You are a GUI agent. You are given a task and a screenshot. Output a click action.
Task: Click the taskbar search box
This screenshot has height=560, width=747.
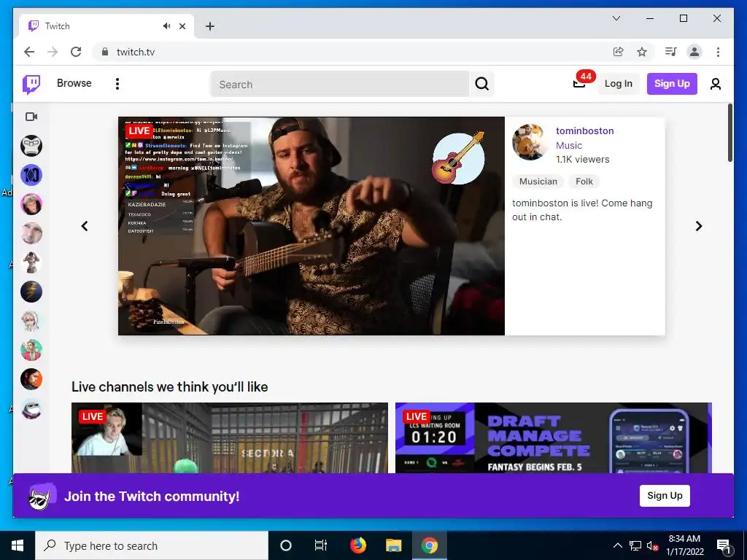[152, 545]
